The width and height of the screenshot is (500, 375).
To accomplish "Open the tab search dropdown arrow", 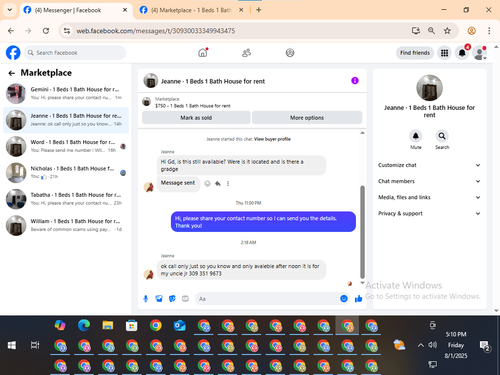I will [10, 10].
